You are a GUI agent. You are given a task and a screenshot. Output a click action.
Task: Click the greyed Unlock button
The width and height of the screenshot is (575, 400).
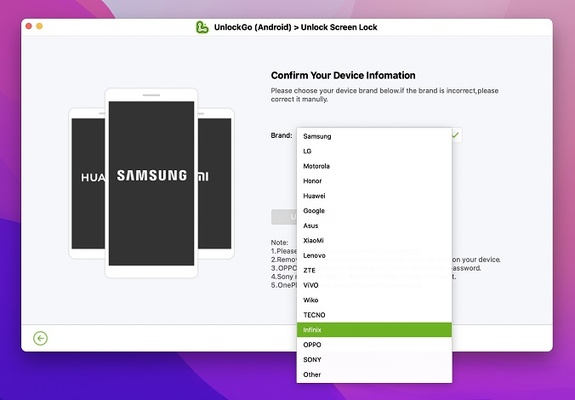(284, 217)
